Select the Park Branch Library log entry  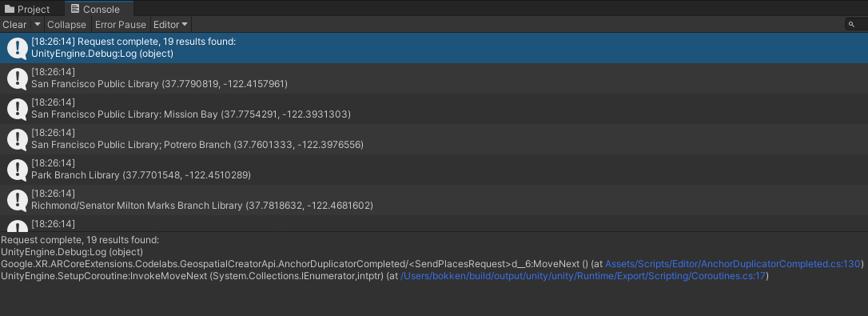tap(434, 170)
